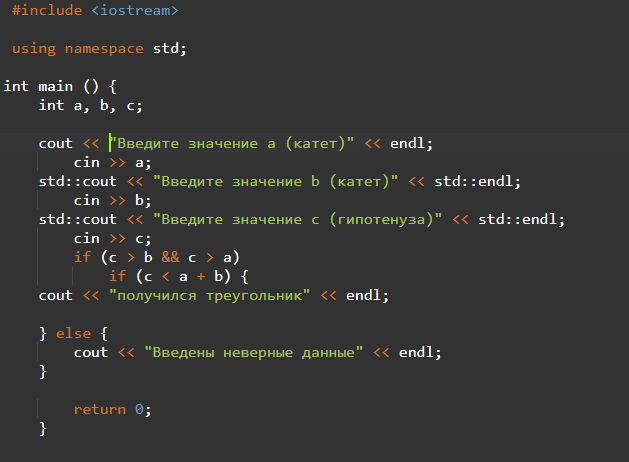
Task: Click the string "Введите значение b (катет)"
Action: click(x=276, y=182)
